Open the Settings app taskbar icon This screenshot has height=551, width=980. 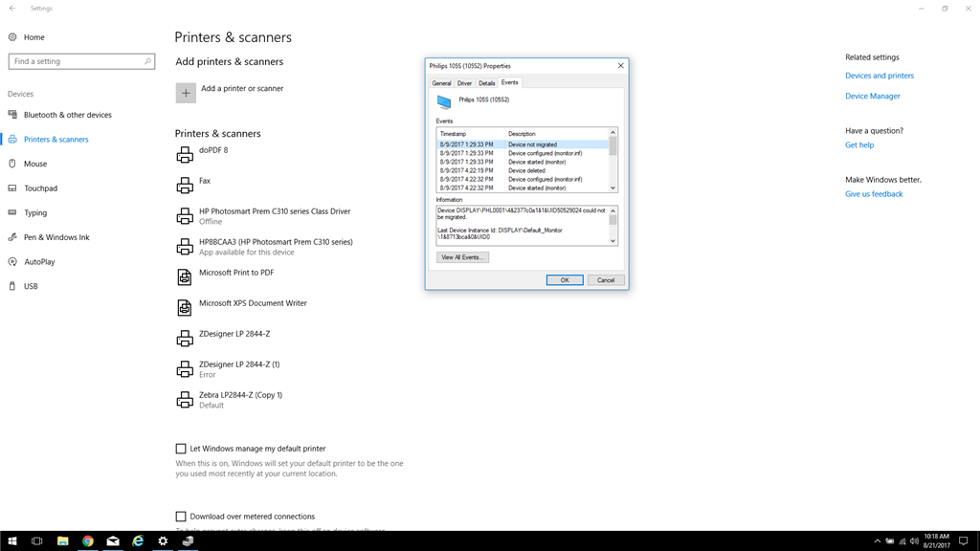point(163,541)
